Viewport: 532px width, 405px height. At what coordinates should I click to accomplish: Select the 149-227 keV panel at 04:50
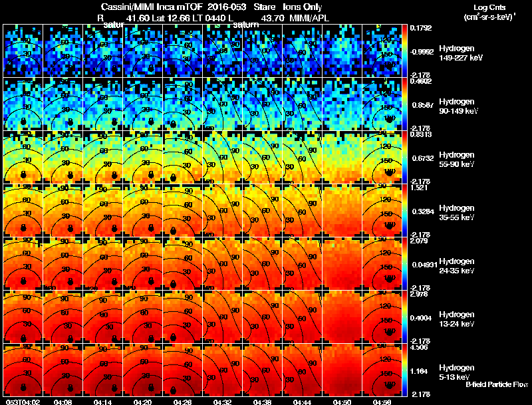coord(342,51)
